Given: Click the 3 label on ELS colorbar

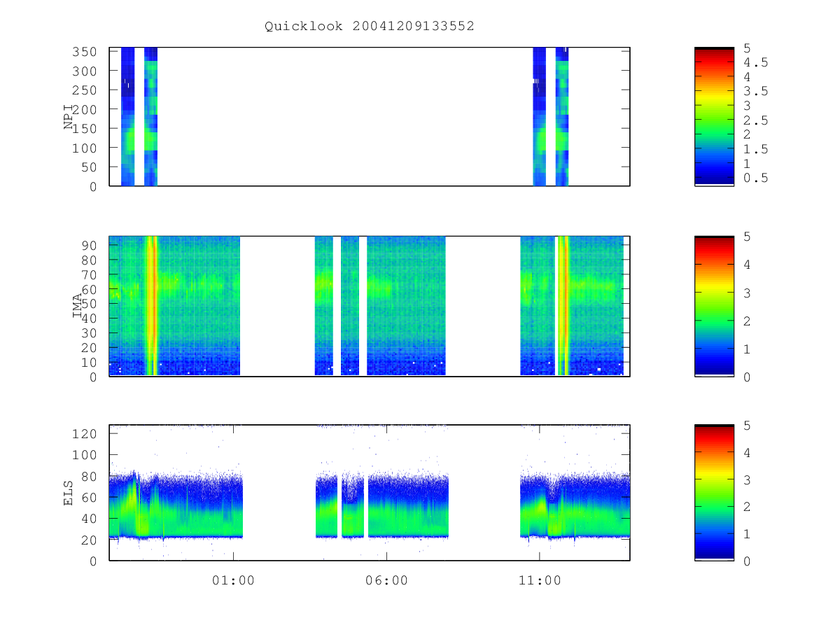Looking at the screenshot, I should pos(748,479).
